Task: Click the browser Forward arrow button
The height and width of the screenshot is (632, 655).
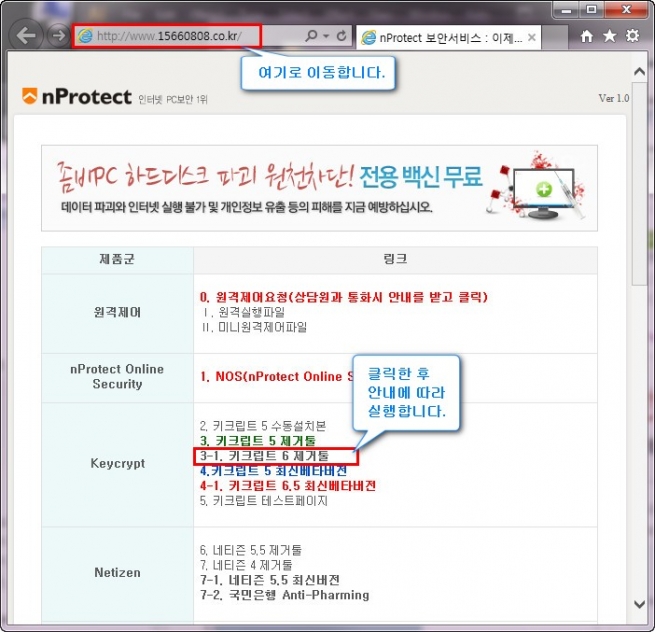Action: (58, 36)
